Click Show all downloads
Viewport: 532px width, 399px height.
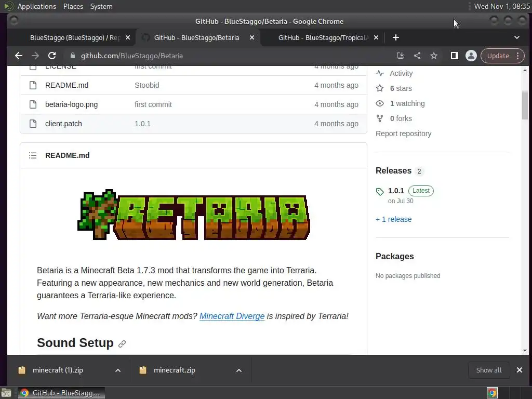pos(488,370)
